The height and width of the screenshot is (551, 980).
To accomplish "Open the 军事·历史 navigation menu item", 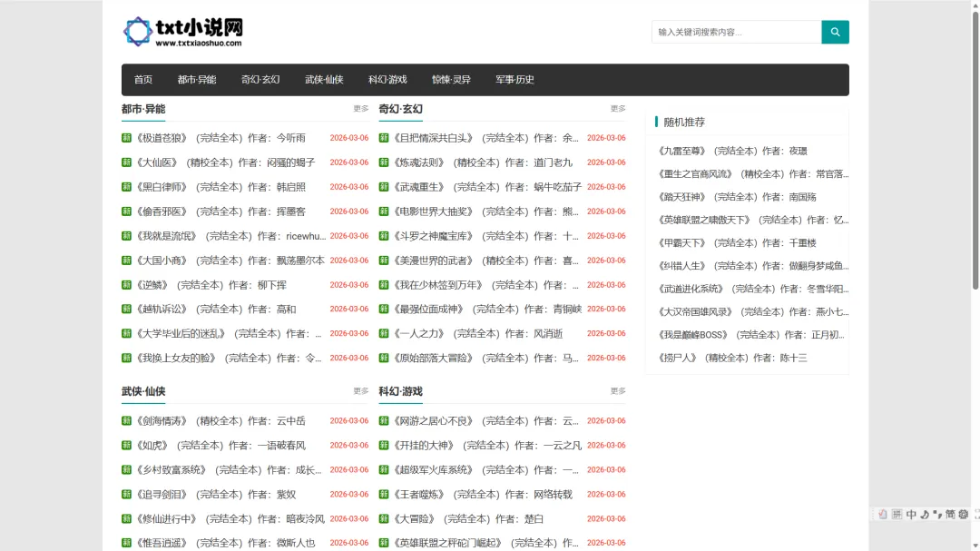I will (x=515, y=80).
